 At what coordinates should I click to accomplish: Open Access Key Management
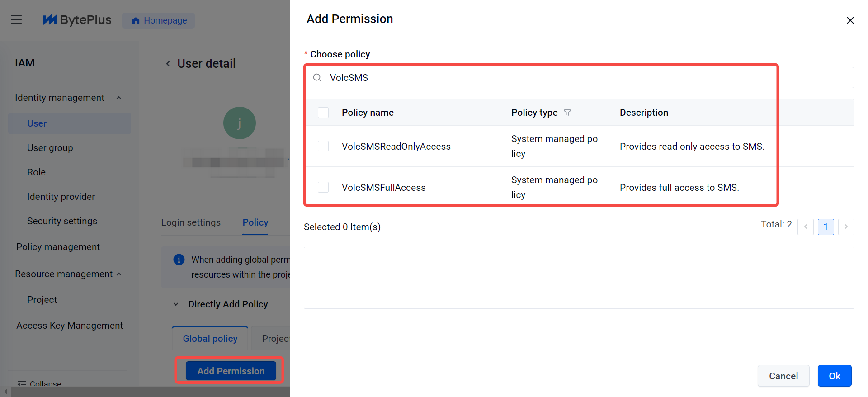pyautogui.click(x=70, y=326)
